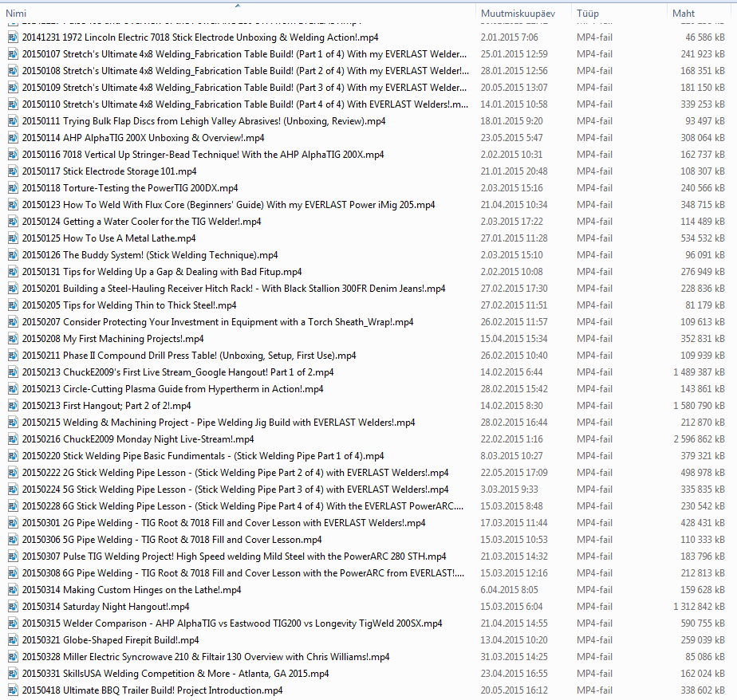Select Ultimate BBQ Trailer Build Project Introduction file
This screenshot has width=737, height=700.
152,690
